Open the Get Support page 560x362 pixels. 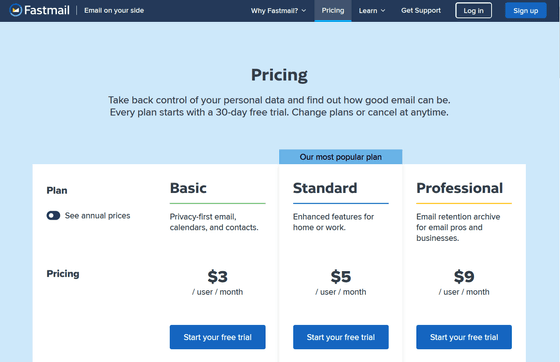tap(421, 11)
